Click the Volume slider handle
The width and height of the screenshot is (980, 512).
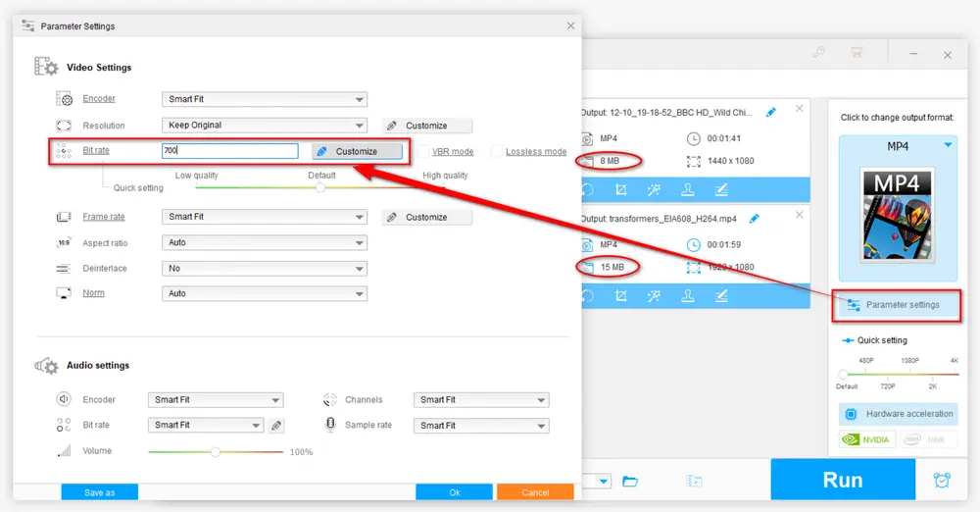(x=215, y=451)
